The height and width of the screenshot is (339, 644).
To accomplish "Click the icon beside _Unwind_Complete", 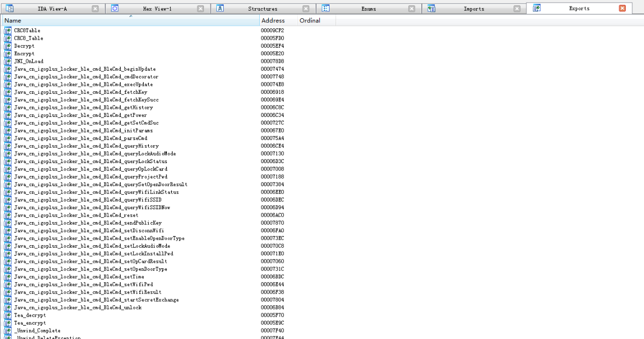I will [8, 330].
